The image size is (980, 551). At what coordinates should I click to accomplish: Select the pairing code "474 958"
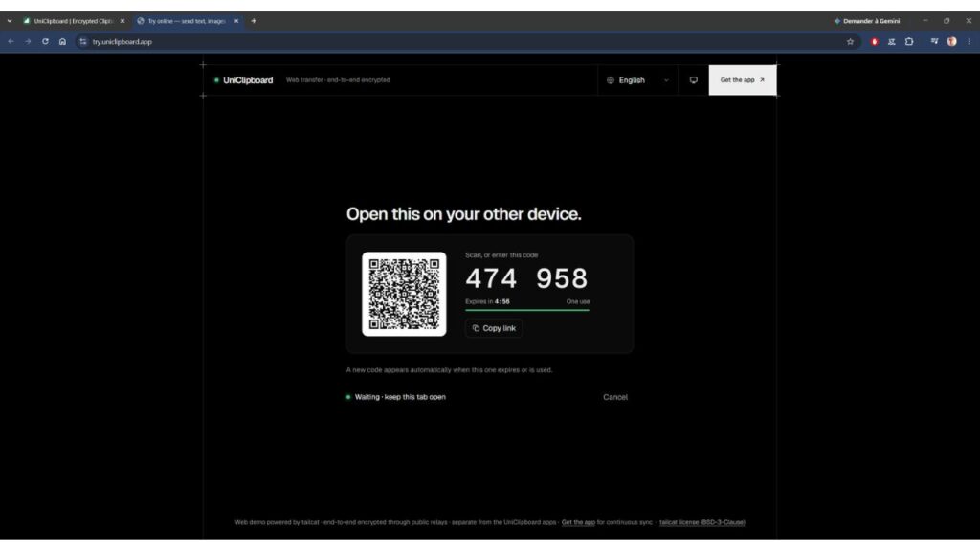527,278
